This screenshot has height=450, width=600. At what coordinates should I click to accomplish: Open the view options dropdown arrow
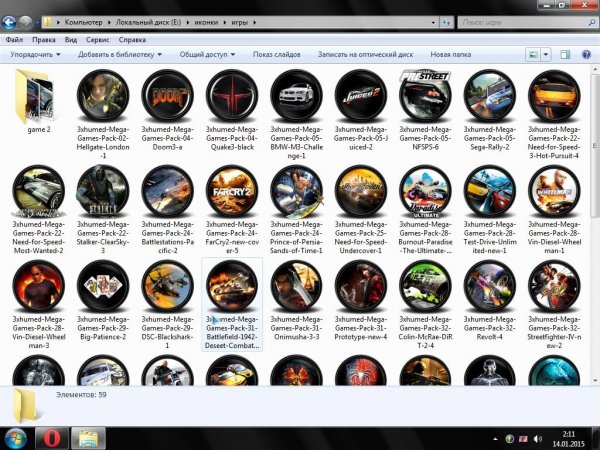[546, 55]
